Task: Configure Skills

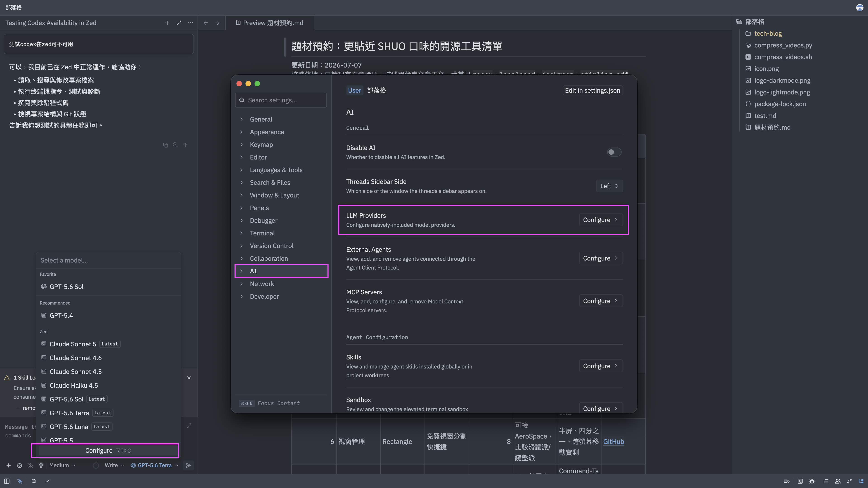Action: point(600,366)
